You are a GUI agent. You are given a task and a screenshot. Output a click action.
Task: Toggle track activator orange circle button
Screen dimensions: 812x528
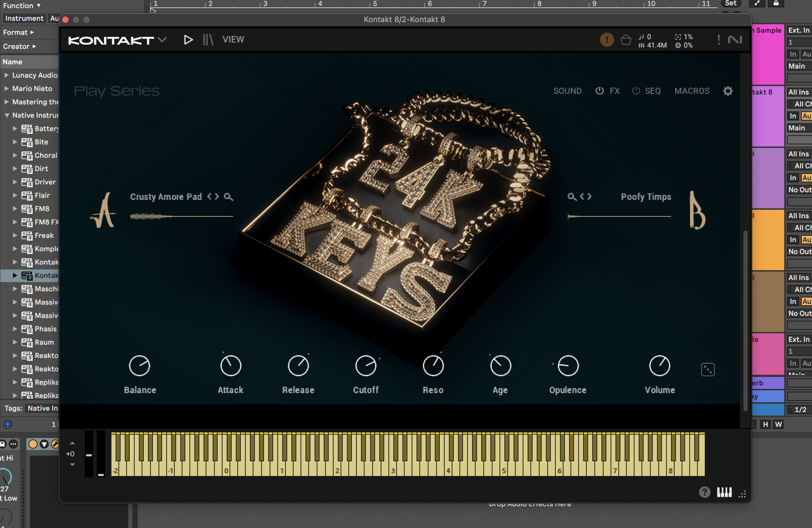click(33, 444)
